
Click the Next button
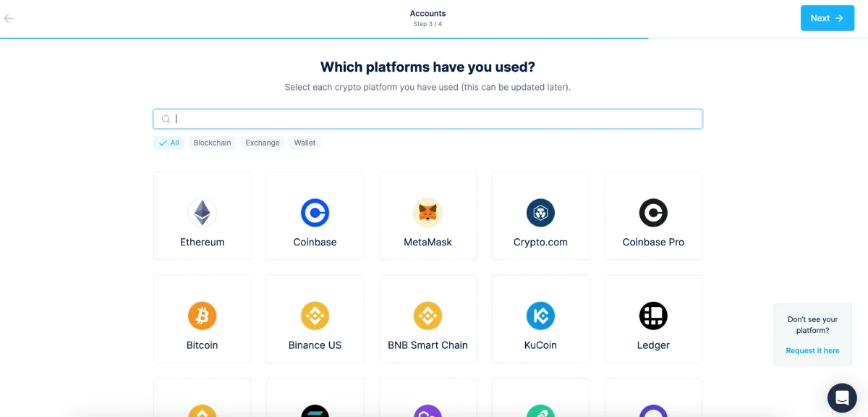pyautogui.click(x=827, y=18)
